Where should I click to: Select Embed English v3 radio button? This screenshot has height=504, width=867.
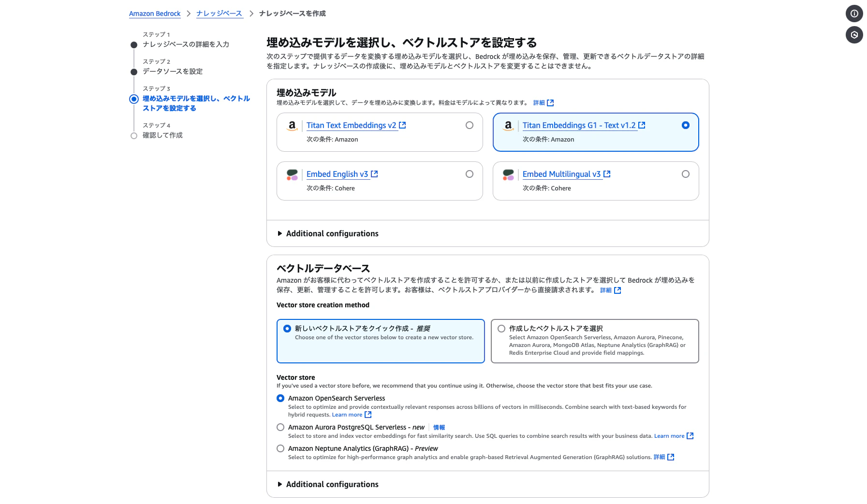tap(470, 174)
